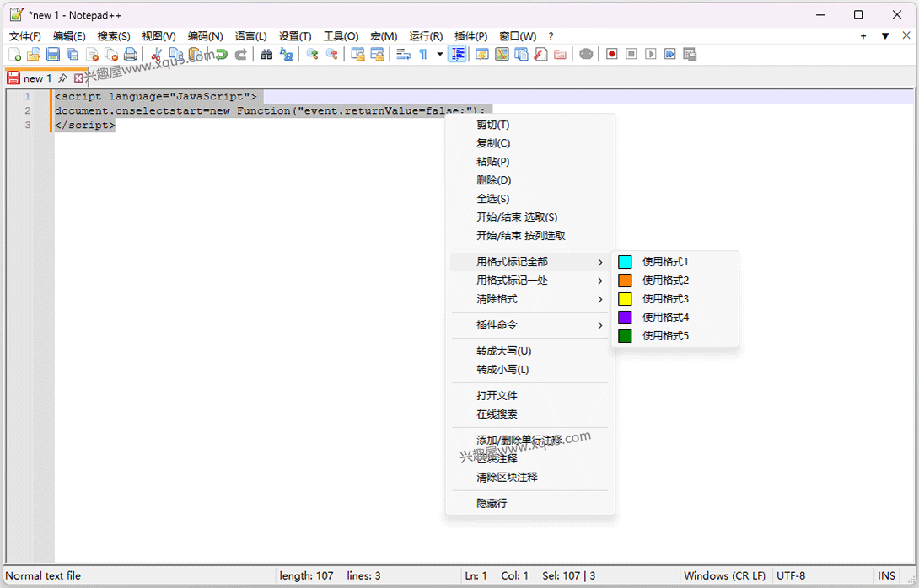This screenshot has height=588, width=919.
Task: Click the Open file folder icon in the toolbar
Action: coord(34,55)
